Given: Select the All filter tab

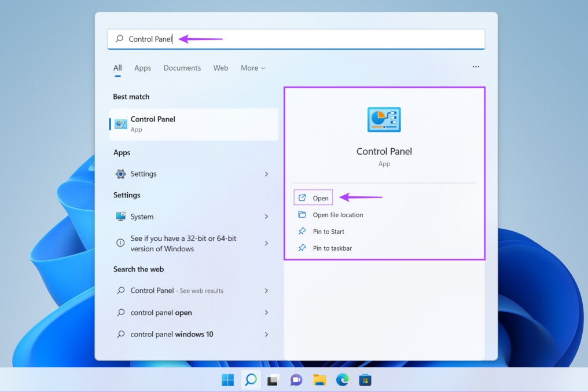Looking at the screenshot, I should (x=117, y=68).
